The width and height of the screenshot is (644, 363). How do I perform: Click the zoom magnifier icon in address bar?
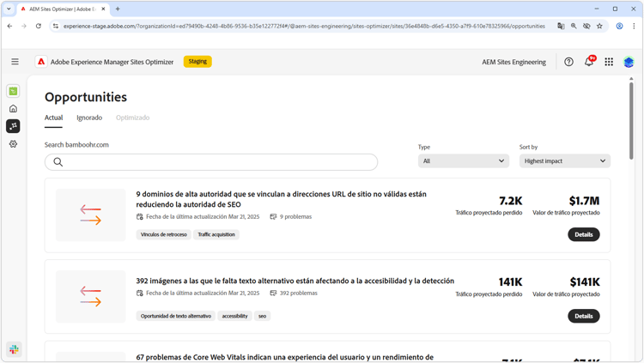574,26
